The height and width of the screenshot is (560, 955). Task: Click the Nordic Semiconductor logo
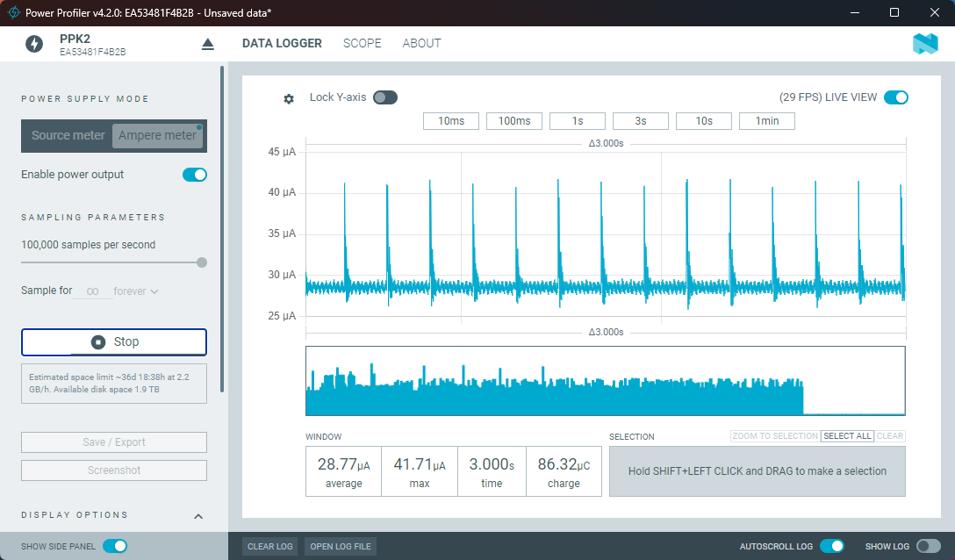pos(925,44)
